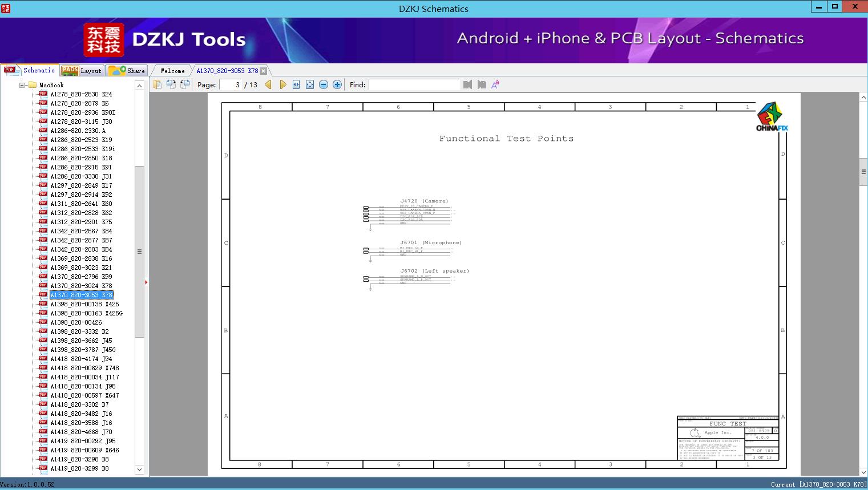Click the PDF icon of A1418_820-3302 D7
Screen dimensions: 868x490
pyautogui.click(x=43, y=404)
